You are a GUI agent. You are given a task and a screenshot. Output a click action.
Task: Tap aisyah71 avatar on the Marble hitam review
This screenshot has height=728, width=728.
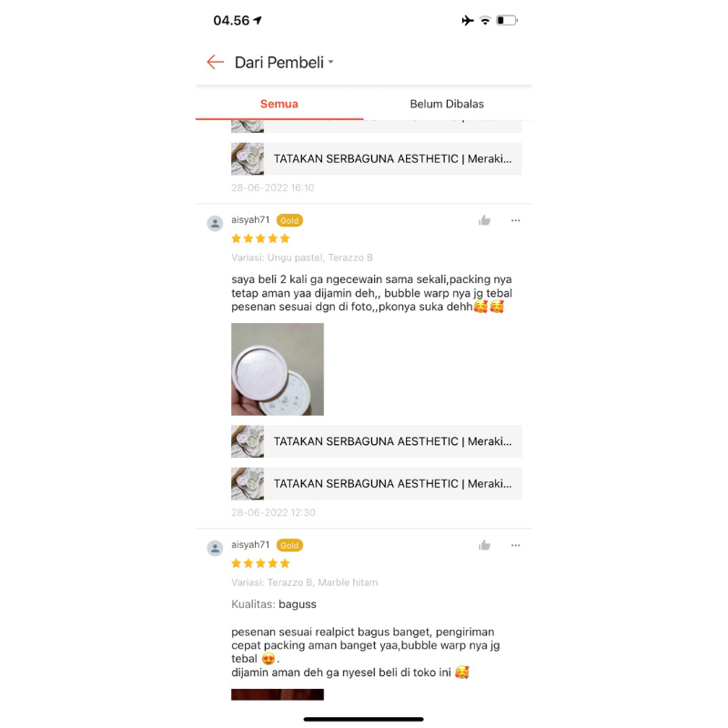215,548
